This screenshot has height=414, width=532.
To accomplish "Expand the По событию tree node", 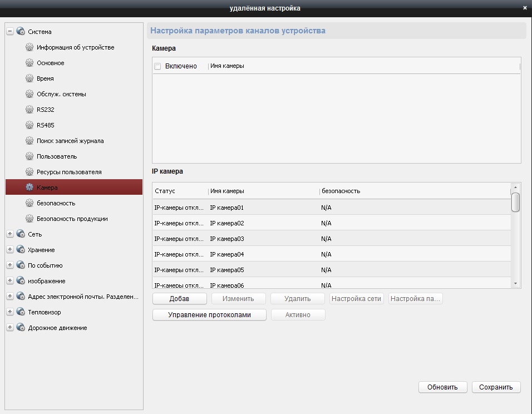I will 10,265.
